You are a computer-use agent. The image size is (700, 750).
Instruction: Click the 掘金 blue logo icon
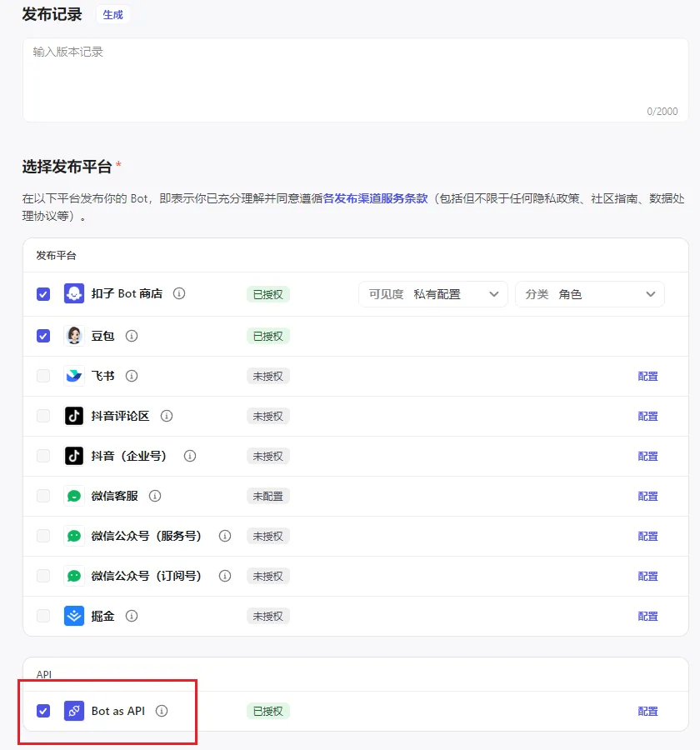point(74,616)
